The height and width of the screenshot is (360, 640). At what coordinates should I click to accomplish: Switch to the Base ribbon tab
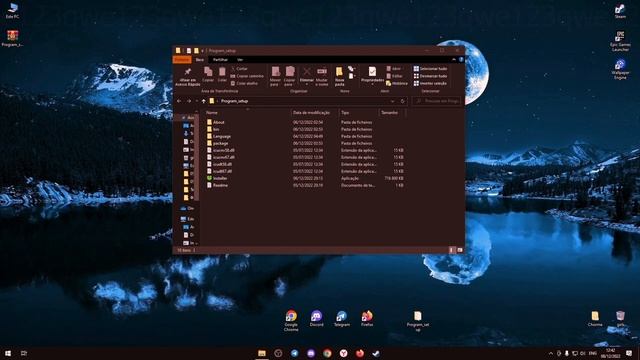click(x=200, y=60)
